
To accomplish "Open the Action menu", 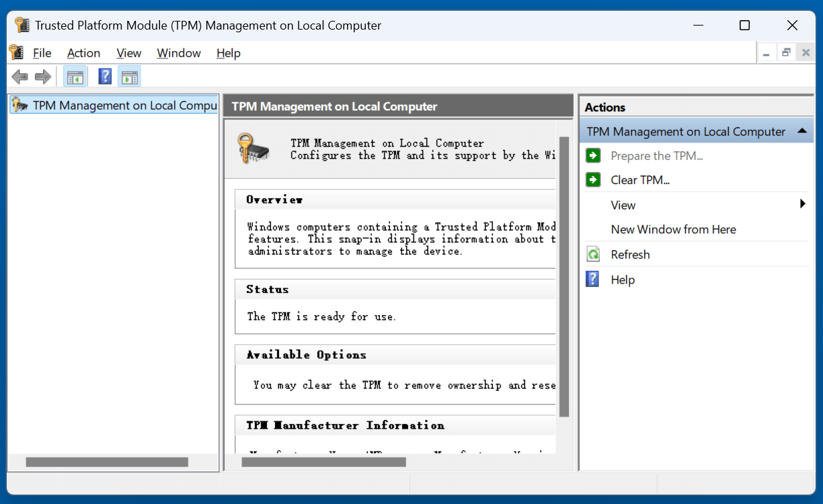I will [83, 53].
